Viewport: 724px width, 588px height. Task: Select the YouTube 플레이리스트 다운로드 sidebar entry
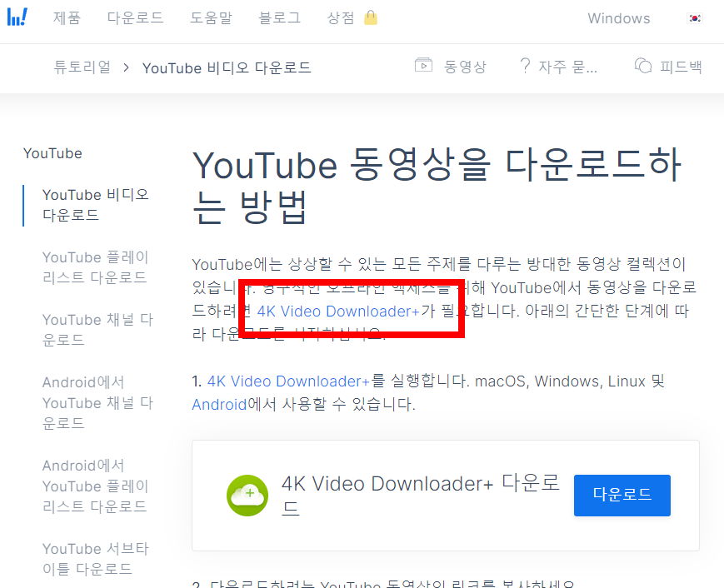pyautogui.click(x=97, y=267)
